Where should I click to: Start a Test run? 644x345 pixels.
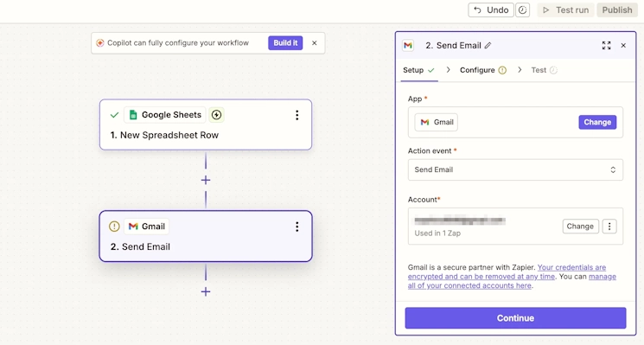565,10
